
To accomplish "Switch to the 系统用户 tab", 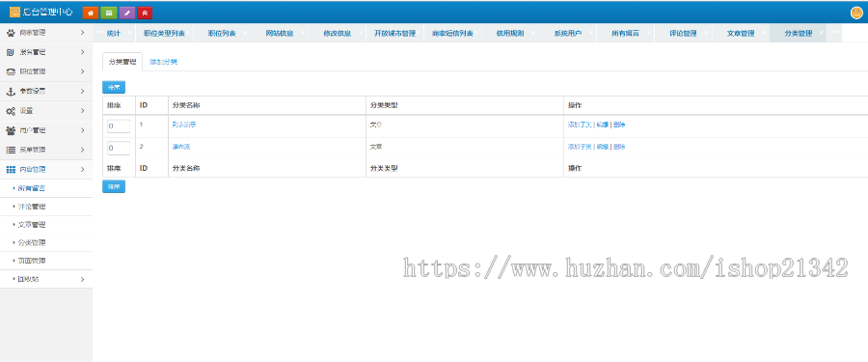I will 567,33.
